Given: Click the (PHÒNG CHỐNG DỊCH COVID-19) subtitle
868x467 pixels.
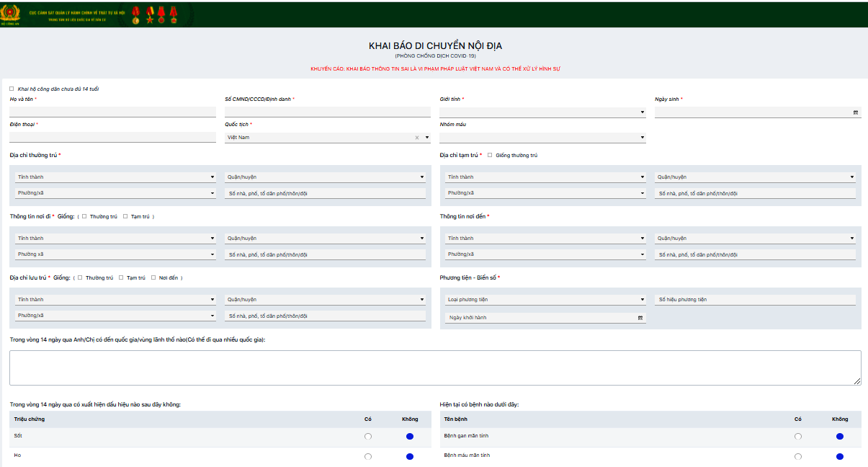Looking at the screenshot, I should coord(435,56).
